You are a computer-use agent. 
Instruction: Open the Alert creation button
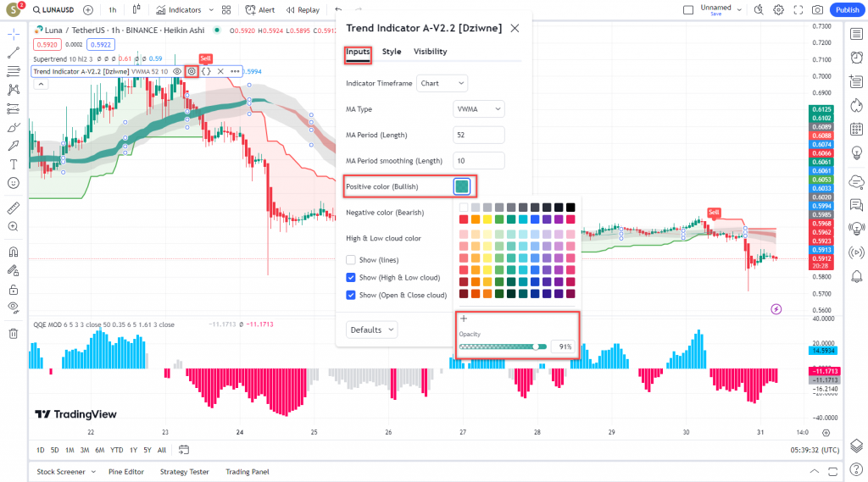point(260,10)
